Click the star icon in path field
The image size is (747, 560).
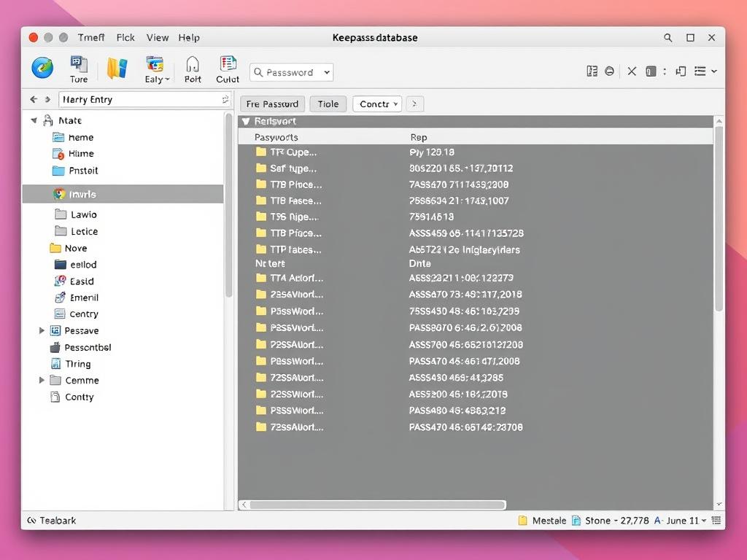pos(225,99)
